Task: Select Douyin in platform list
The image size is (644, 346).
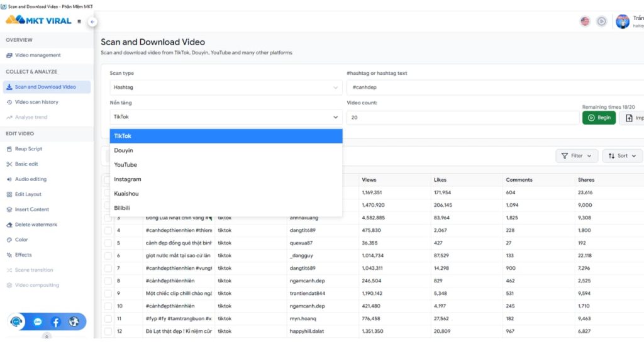Action: pyautogui.click(x=226, y=150)
